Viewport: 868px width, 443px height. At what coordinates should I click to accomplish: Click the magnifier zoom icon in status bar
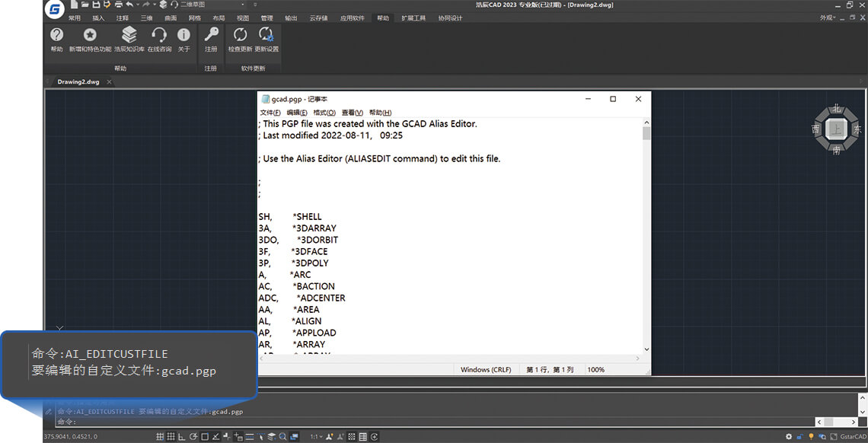[282, 436]
